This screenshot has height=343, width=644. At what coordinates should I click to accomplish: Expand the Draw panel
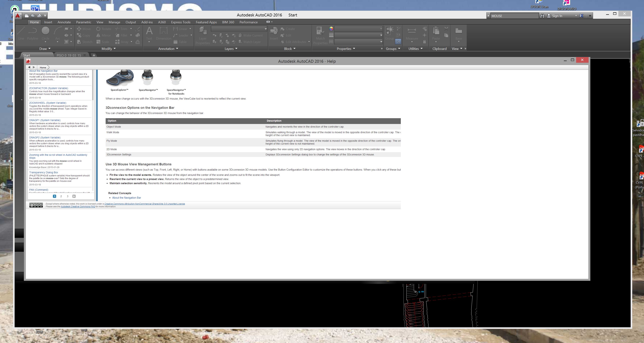click(x=45, y=49)
